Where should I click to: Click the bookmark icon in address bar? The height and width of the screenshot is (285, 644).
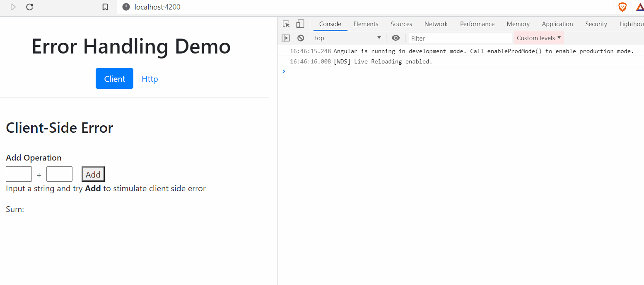[105, 7]
